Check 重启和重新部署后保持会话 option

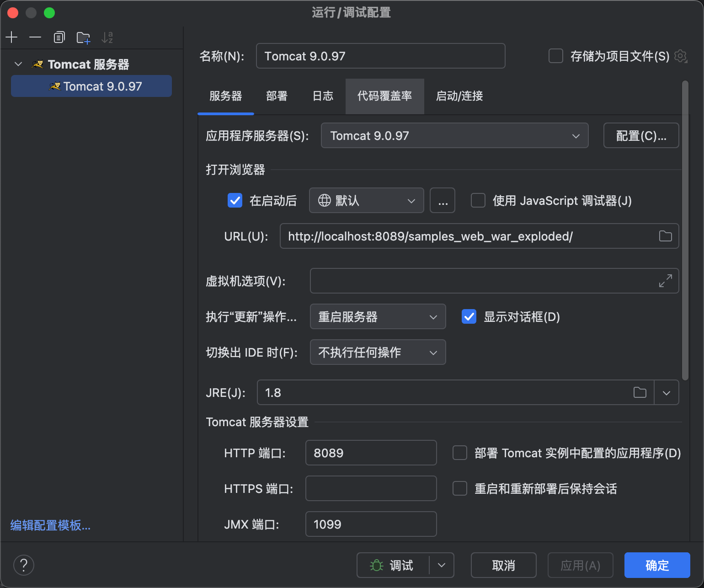click(x=460, y=488)
